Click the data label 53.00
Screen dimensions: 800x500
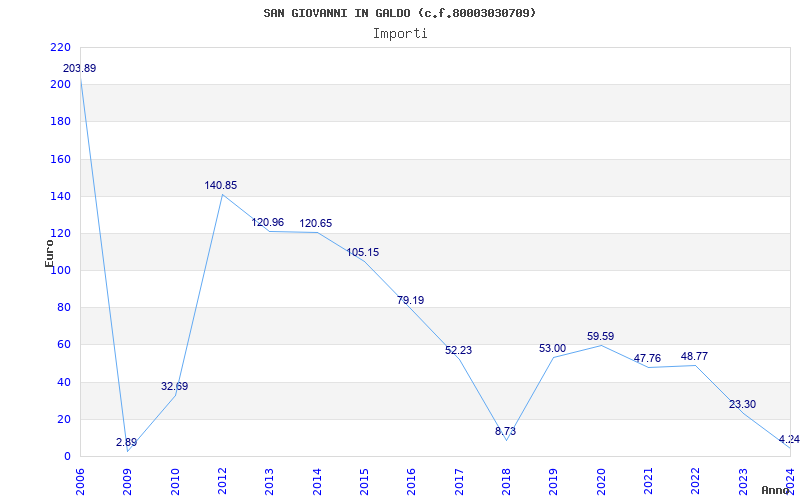(x=553, y=348)
